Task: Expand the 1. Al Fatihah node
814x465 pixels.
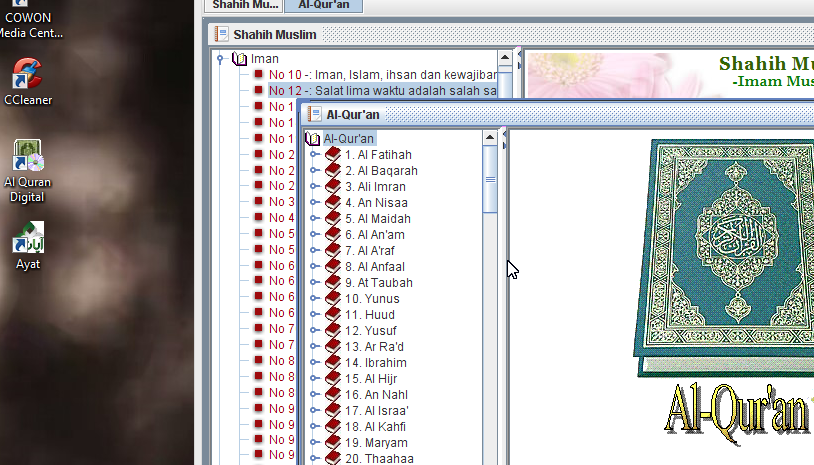Action: click(x=315, y=155)
